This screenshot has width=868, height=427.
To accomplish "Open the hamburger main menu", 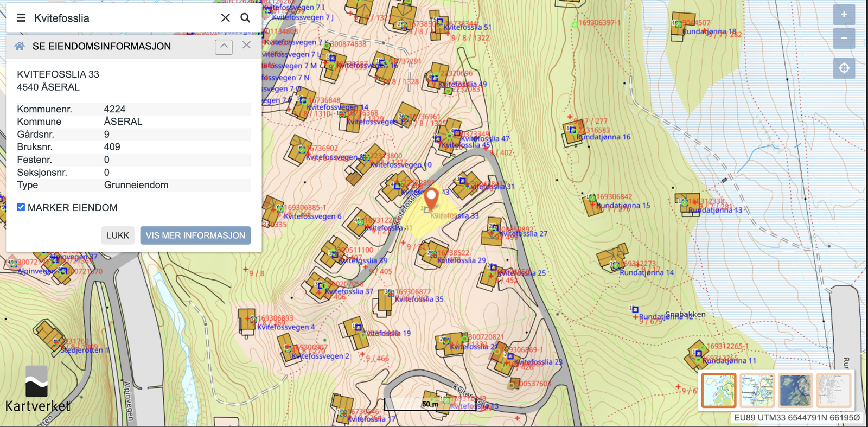I will 21,18.
